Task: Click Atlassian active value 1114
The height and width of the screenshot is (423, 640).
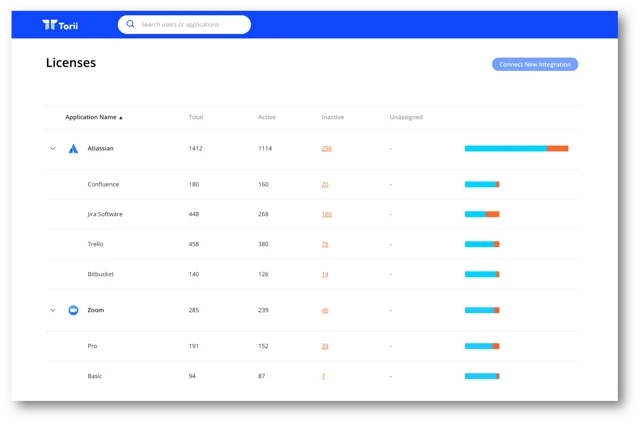Action: [265, 149]
